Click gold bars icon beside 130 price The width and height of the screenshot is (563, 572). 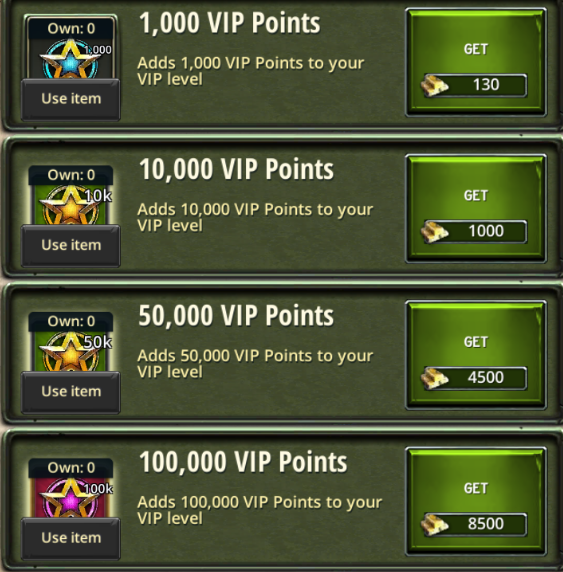(x=434, y=85)
